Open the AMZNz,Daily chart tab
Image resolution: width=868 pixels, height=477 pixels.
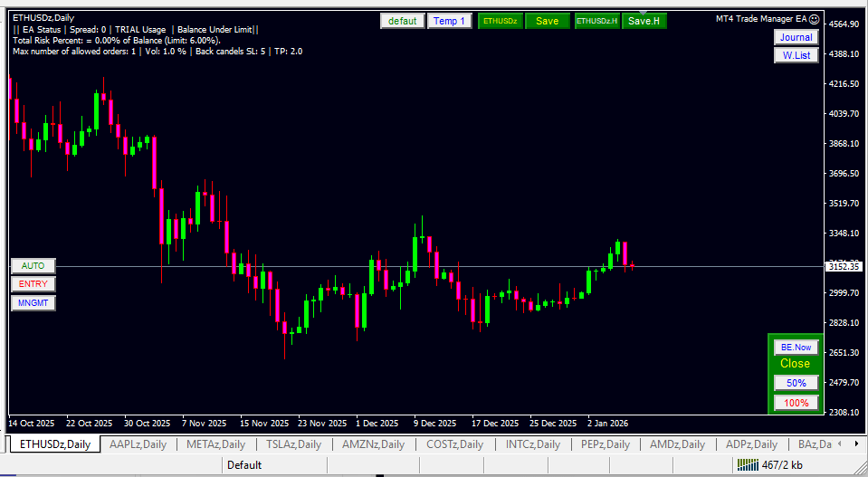pyautogui.click(x=373, y=444)
